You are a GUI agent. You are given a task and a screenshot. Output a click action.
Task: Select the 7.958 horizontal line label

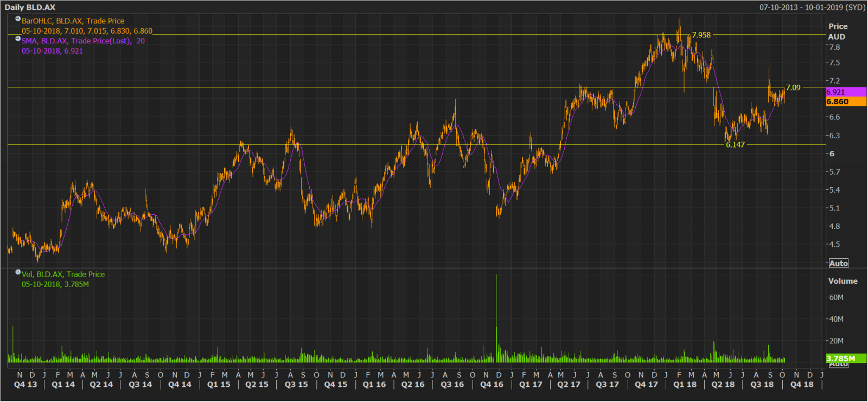coord(701,35)
